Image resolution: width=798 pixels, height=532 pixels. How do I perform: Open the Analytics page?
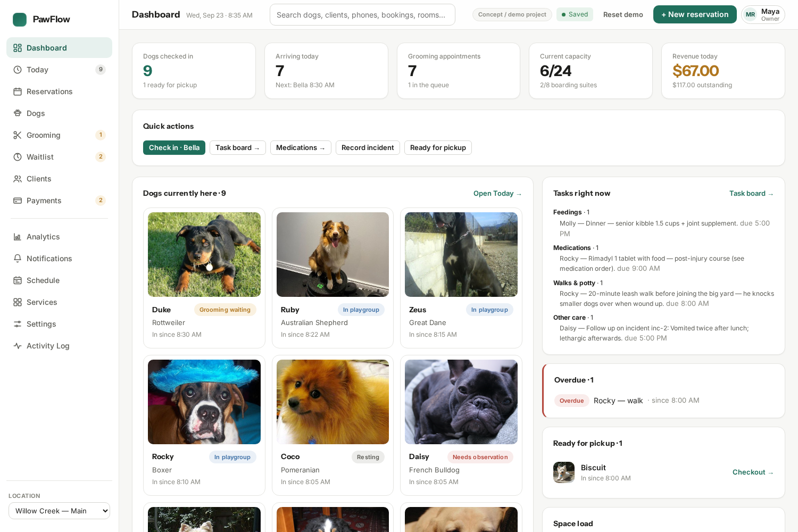coord(59,237)
